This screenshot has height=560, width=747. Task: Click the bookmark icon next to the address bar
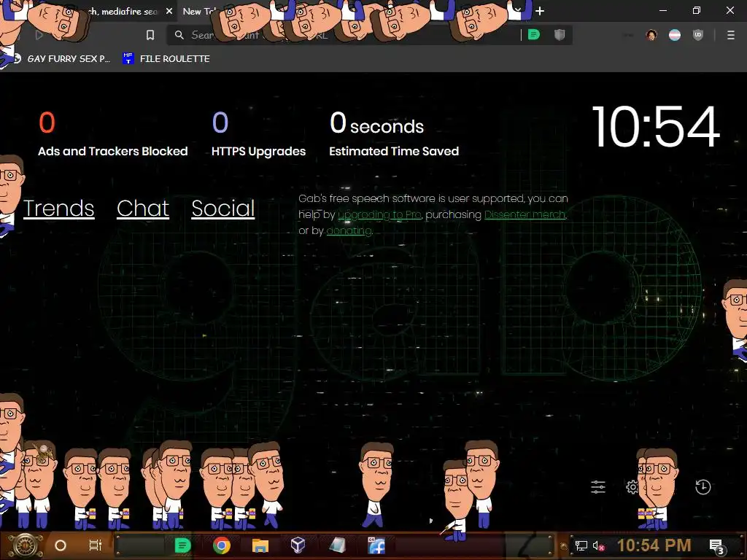click(x=150, y=35)
